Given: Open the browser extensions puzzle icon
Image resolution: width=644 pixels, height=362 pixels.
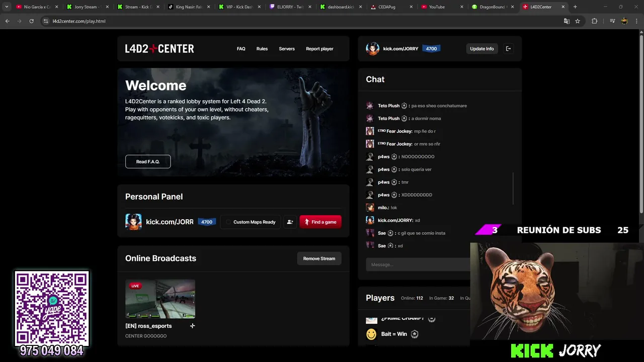Looking at the screenshot, I should coord(594,21).
